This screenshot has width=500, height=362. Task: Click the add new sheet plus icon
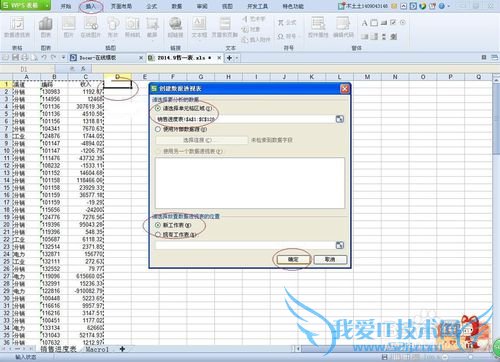[x=122, y=349]
